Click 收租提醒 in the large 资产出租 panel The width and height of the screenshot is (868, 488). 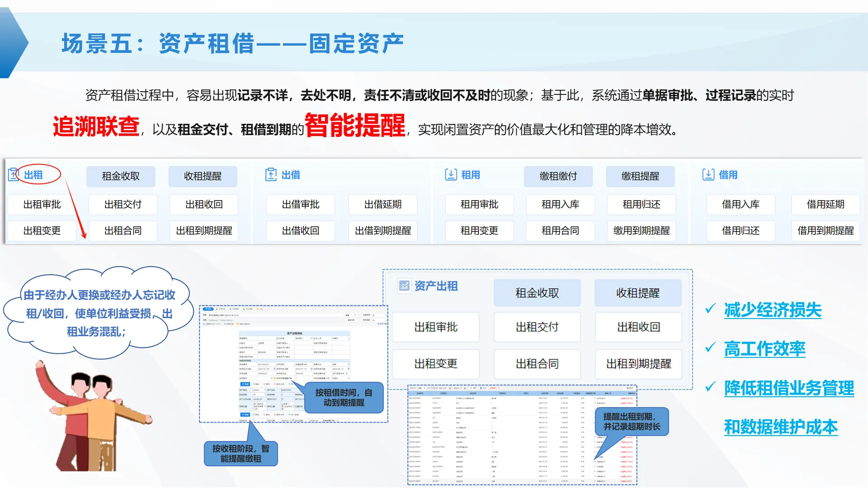(638, 293)
